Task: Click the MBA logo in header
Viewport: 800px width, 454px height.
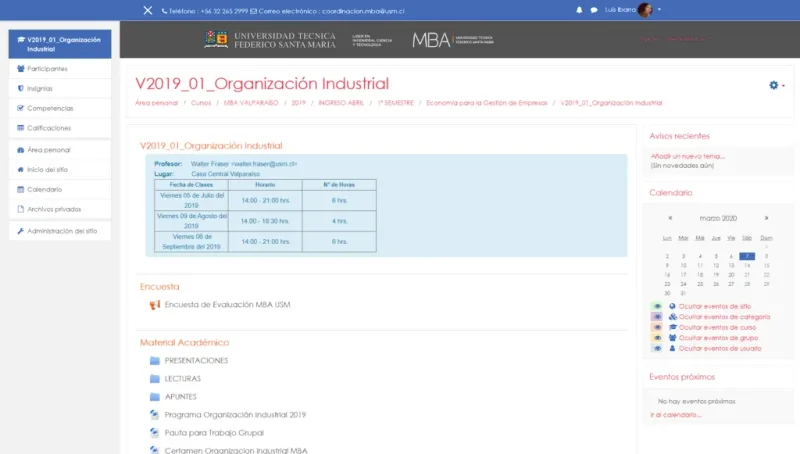Action: click(x=453, y=40)
